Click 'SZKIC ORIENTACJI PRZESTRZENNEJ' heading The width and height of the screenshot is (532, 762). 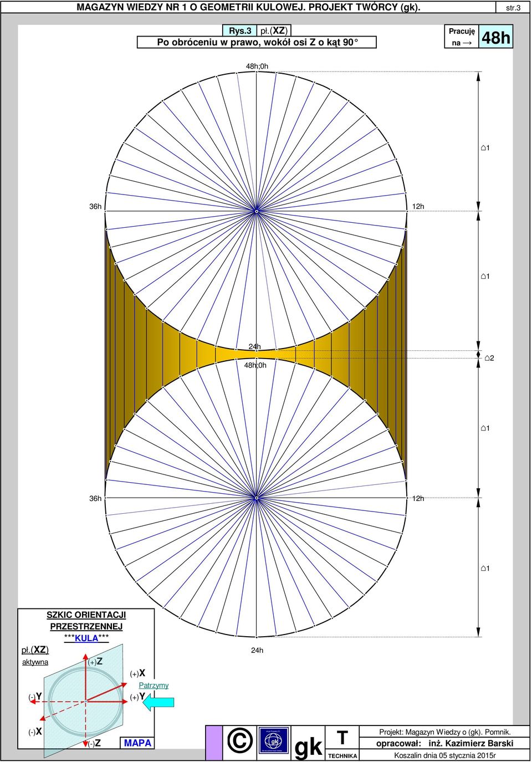point(86,621)
